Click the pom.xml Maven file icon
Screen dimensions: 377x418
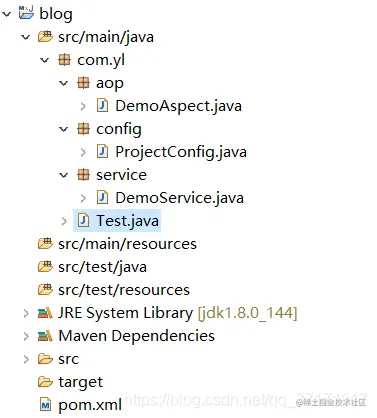[x=45, y=405]
